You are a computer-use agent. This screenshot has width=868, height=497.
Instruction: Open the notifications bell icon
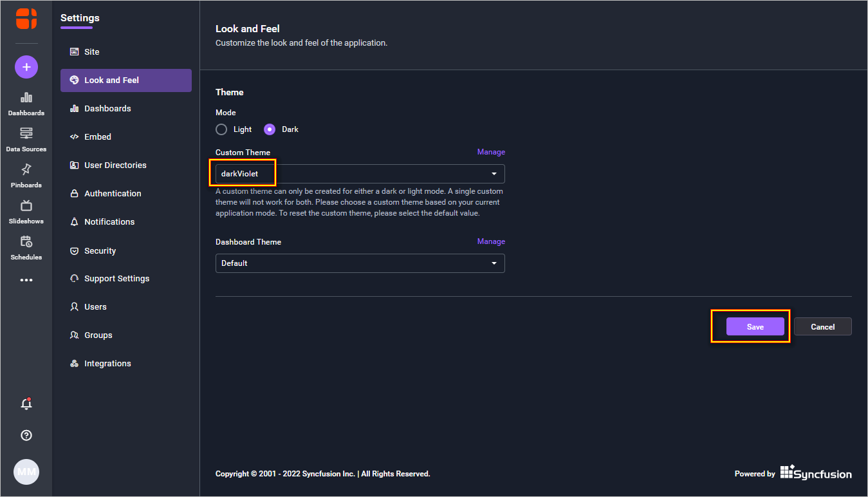(26, 404)
